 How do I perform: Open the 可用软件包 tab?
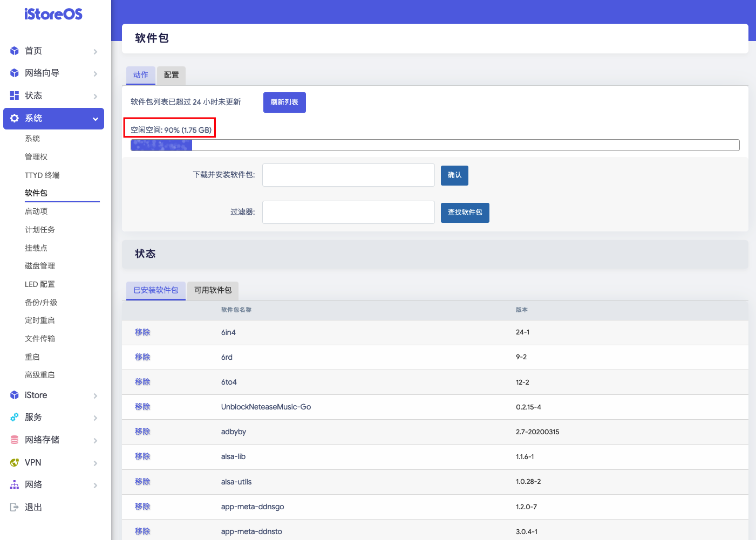[x=212, y=290]
